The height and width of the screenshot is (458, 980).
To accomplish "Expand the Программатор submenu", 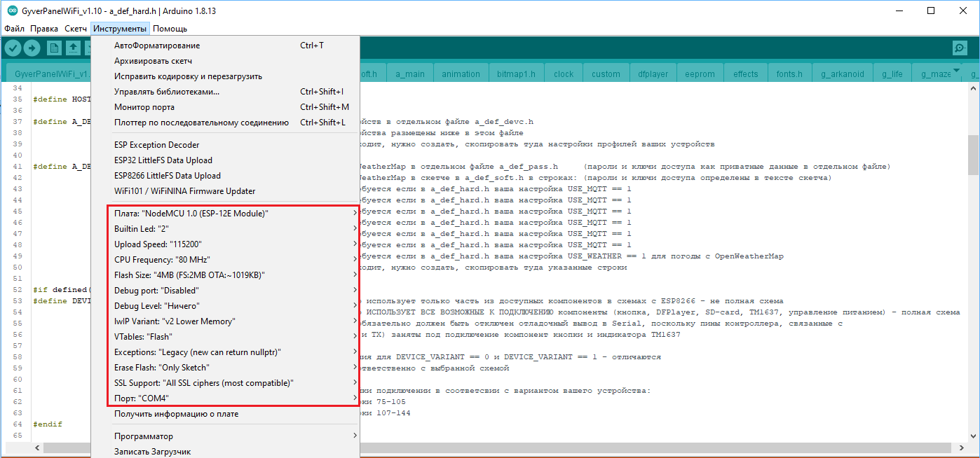I will coord(225,436).
